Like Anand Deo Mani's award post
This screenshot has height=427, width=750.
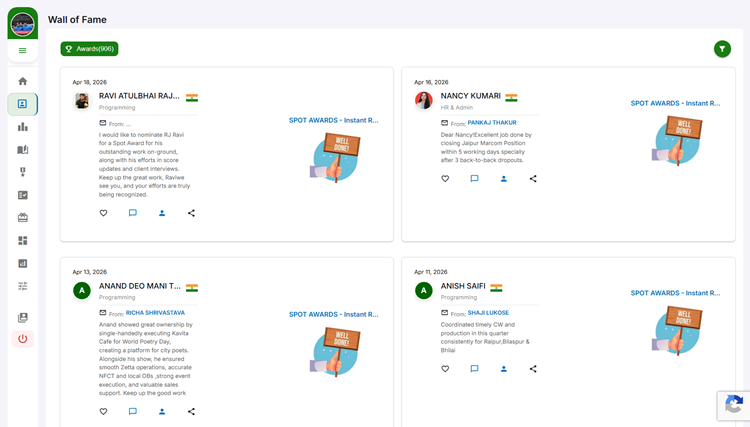[x=103, y=411]
